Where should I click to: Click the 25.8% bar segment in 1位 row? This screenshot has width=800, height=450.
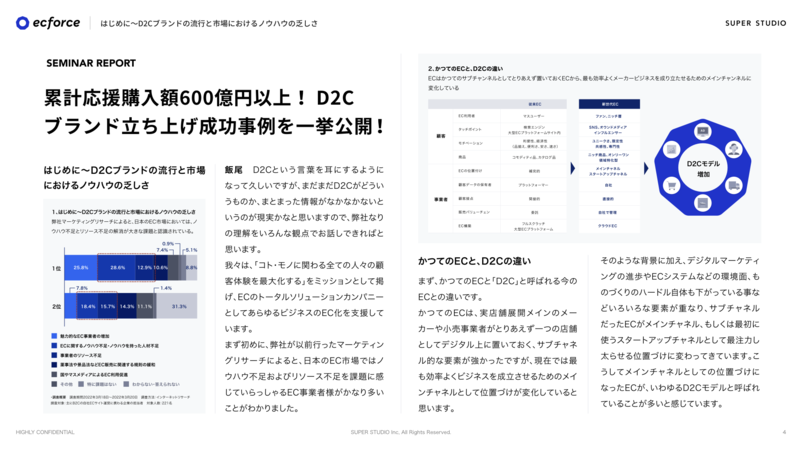tap(81, 267)
